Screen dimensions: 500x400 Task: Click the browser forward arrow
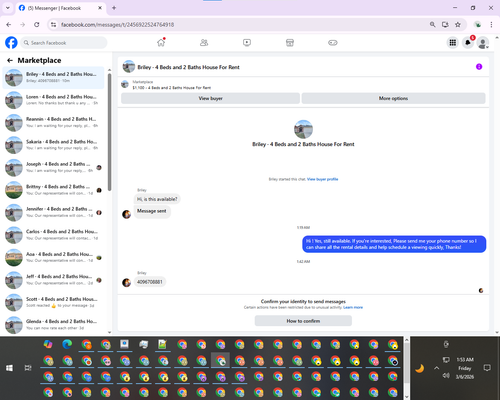click(x=22, y=25)
